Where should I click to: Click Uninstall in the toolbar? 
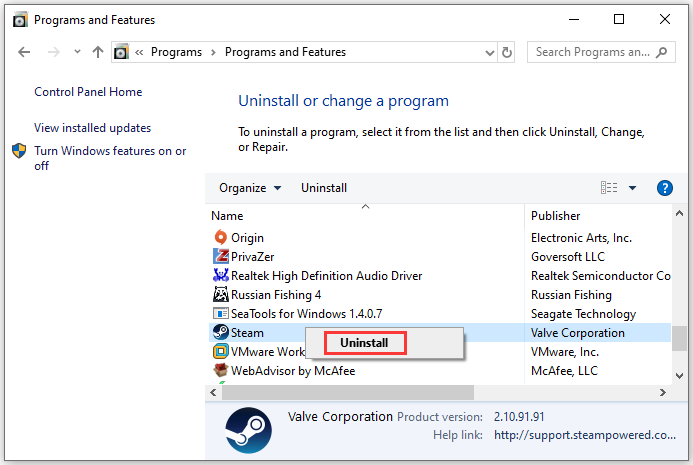[x=324, y=188]
